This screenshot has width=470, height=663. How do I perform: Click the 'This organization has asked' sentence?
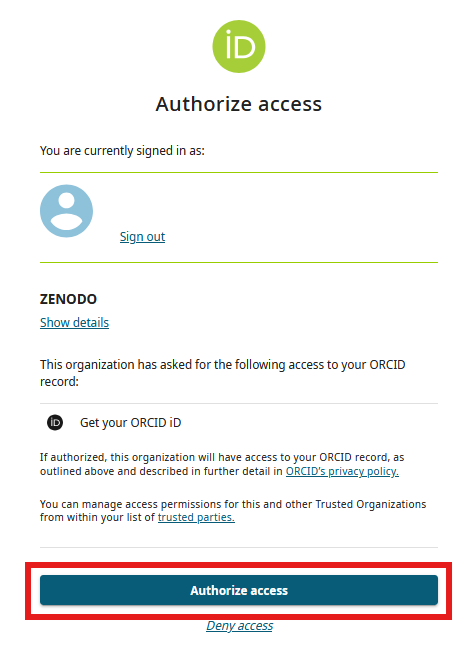(x=223, y=373)
